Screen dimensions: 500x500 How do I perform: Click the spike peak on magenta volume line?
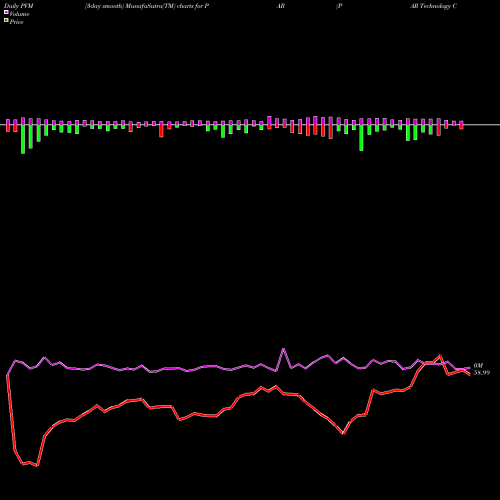tap(283, 349)
